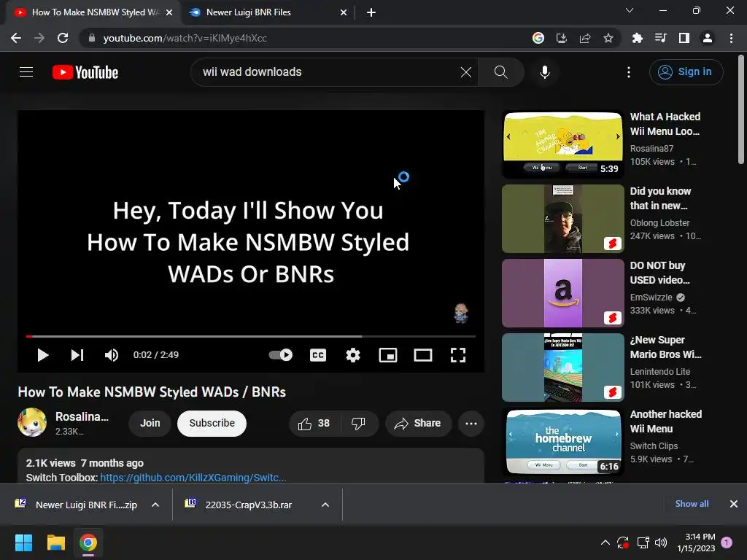Open the Rosalina channel avatar

(x=32, y=422)
